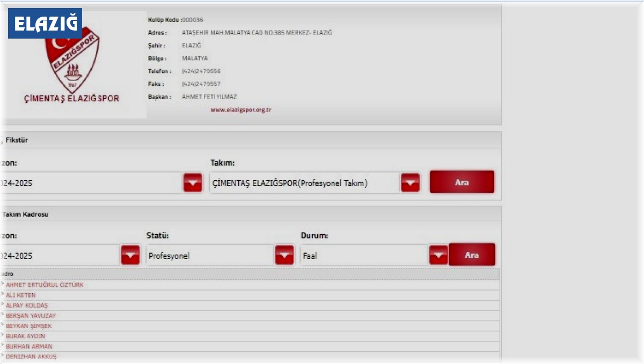
Task: Select player BEYKAN ŞİMŞEK
Action: [29, 326]
